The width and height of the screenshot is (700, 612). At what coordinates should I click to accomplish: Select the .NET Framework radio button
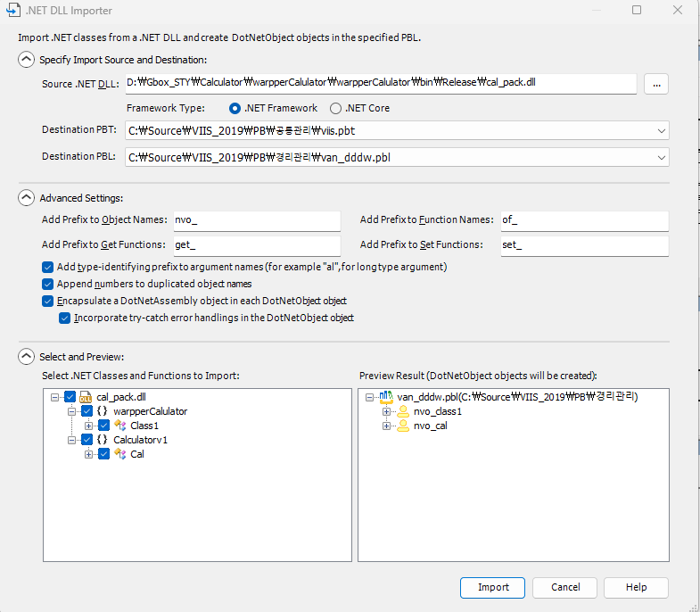coord(235,108)
